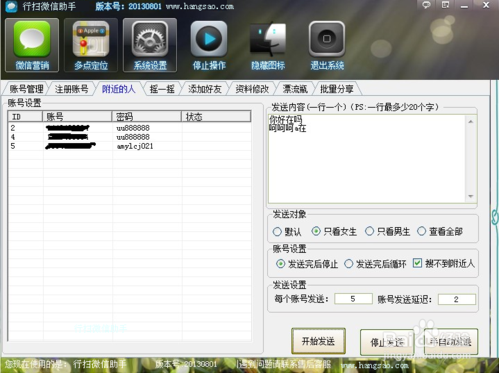Open the 摇一摇 tab
The image size is (499, 373).
[162, 89]
